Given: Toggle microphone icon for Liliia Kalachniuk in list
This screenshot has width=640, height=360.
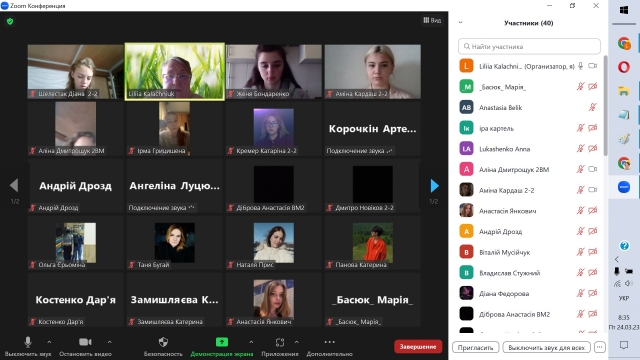Looking at the screenshot, I should pos(580,66).
